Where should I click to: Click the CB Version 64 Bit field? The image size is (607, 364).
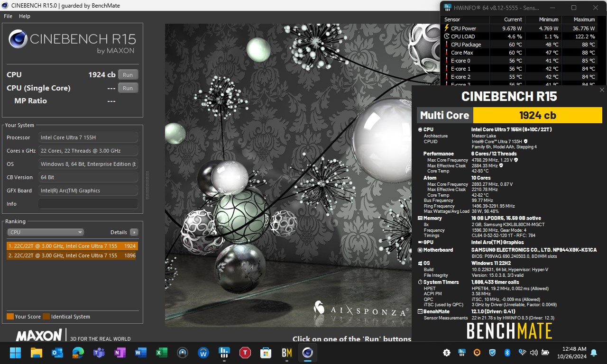click(x=88, y=177)
